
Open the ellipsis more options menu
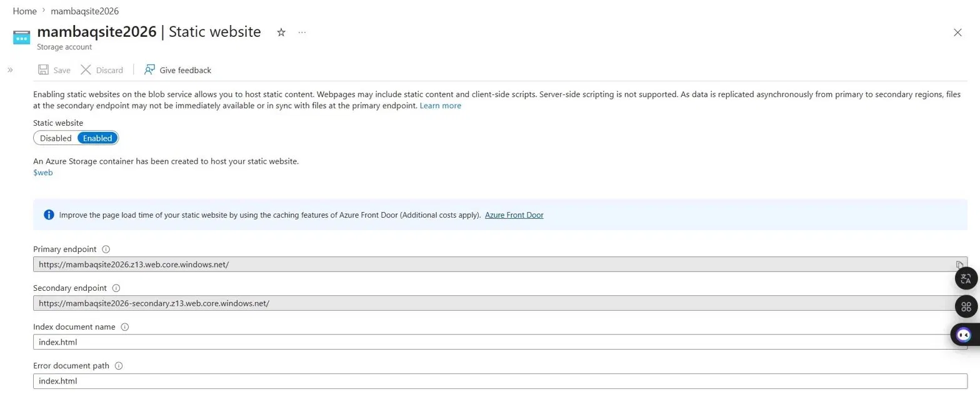(302, 33)
